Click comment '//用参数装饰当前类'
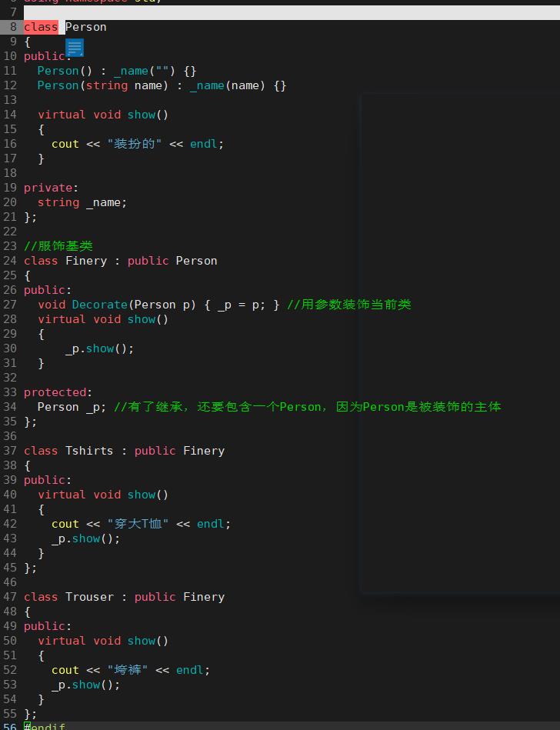560x730 pixels. [x=349, y=305]
